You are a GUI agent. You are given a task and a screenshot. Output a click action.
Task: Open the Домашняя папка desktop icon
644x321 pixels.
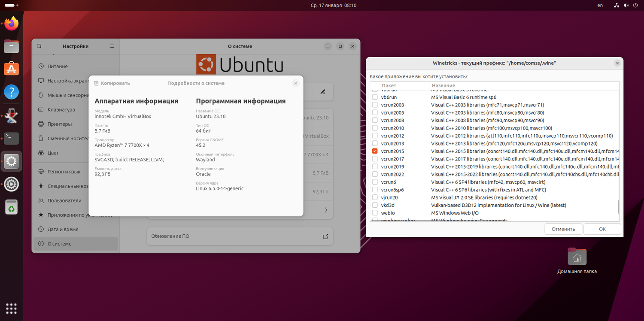click(x=577, y=257)
